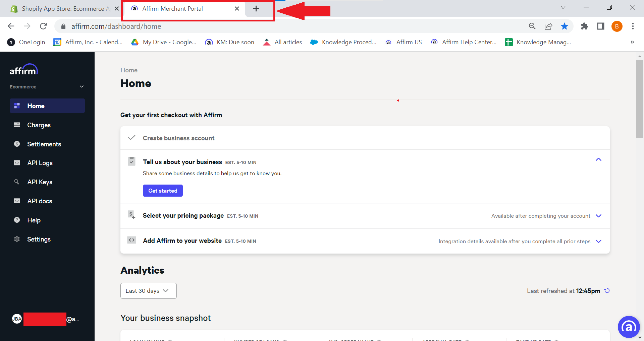Screen dimensions: 644x341
Task: Click the scrollbar down arrow
Action: click(640, 338)
